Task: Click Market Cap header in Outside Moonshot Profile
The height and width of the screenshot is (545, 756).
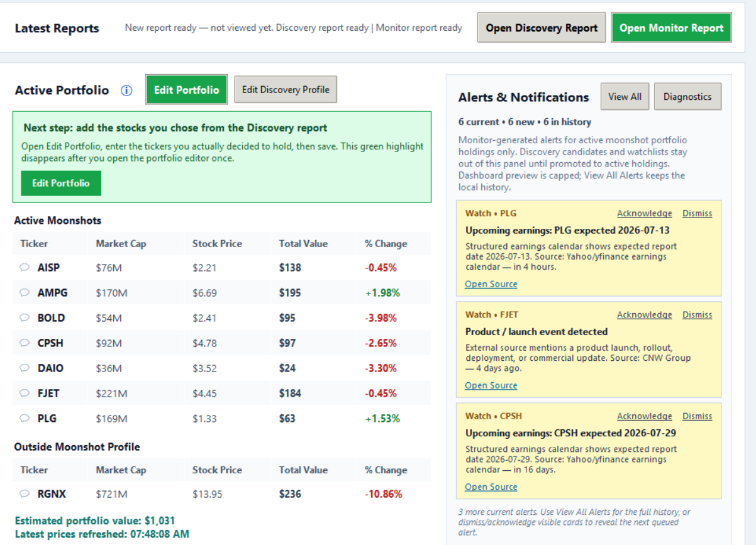Action: (x=121, y=470)
